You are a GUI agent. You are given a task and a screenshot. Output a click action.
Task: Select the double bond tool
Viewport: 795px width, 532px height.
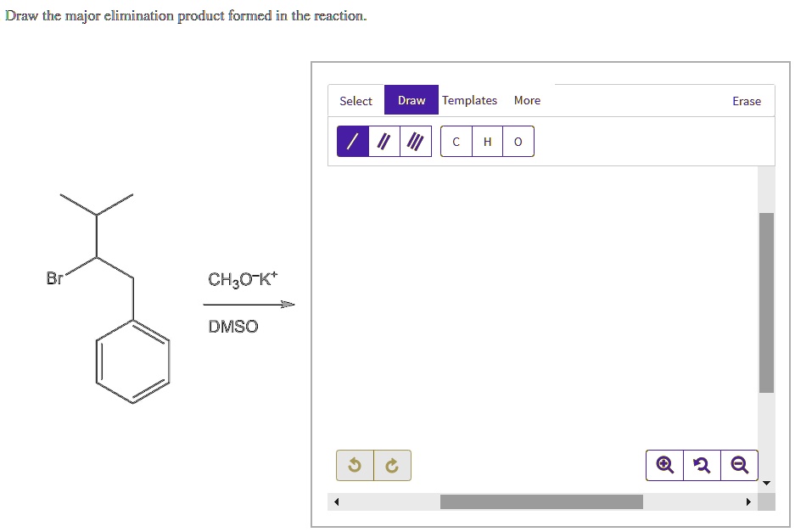(x=383, y=141)
